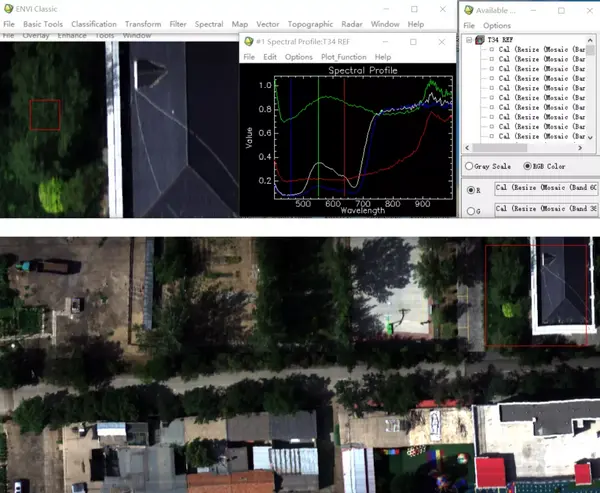Click the Value axis label
The image size is (600, 493).
tap(249, 137)
